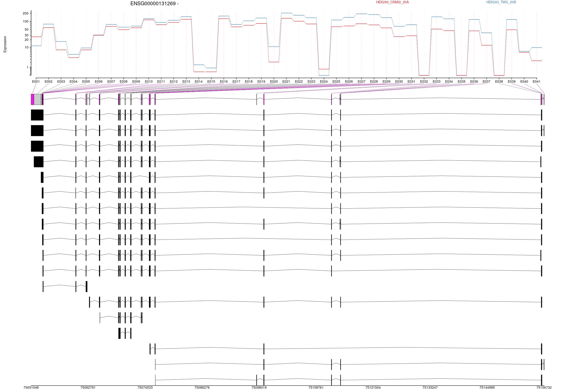Click genomic coordinate 75062791

tap(88, 387)
